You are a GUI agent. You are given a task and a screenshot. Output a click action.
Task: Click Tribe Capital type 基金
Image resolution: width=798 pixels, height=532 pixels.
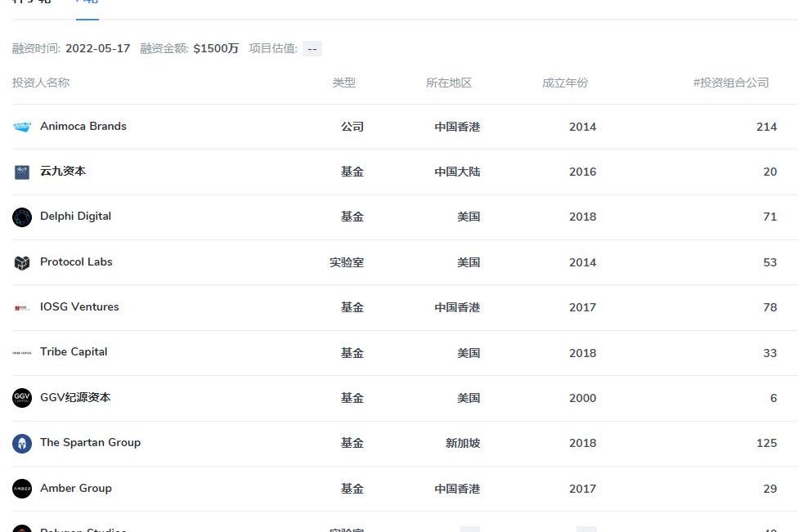tap(352, 353)
